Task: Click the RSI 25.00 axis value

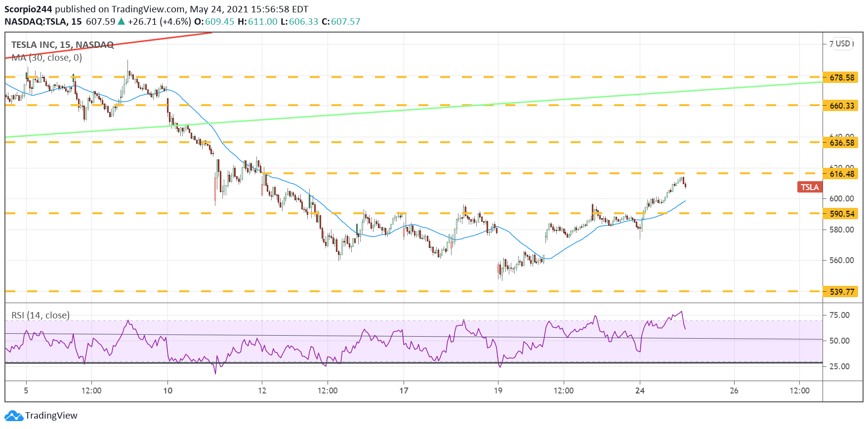Action: click(x=839, y=366)
